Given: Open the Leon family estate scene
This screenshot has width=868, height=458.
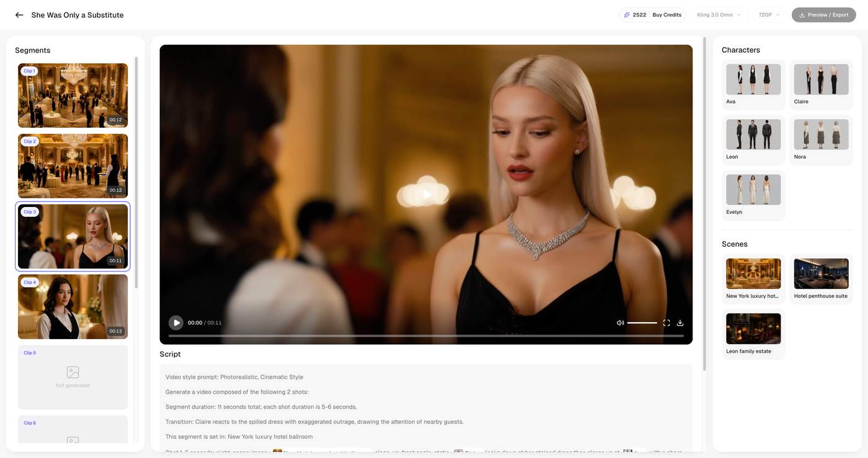Looking at the screenshot, I should point(753,333).
